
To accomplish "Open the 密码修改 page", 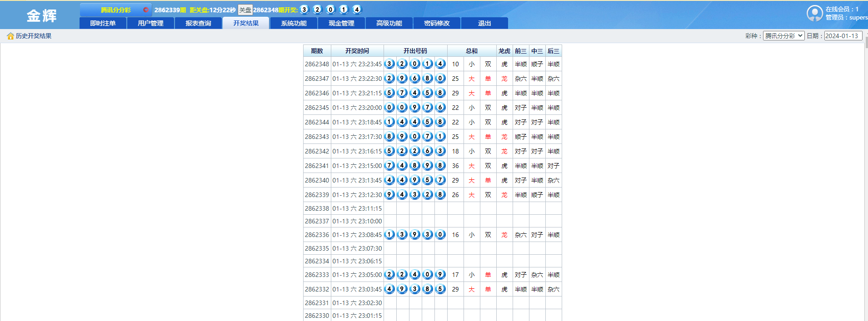I will [x=437, y=23].
